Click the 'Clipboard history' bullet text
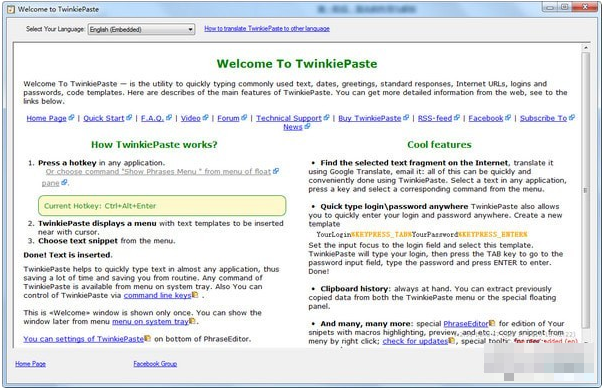 click(354, 289)
